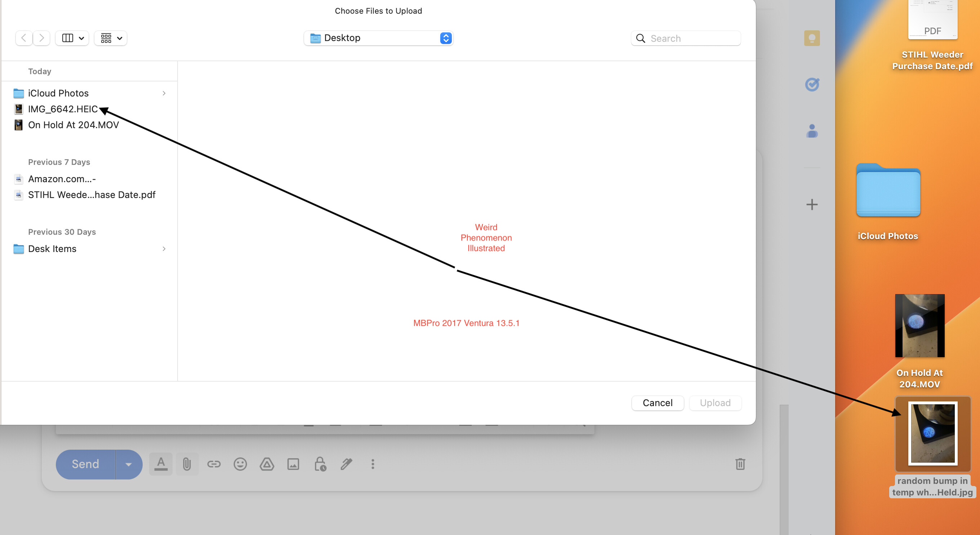Open the emoji picker icon
The width and height of the screenshot is (980, 535).
point(240,464)
